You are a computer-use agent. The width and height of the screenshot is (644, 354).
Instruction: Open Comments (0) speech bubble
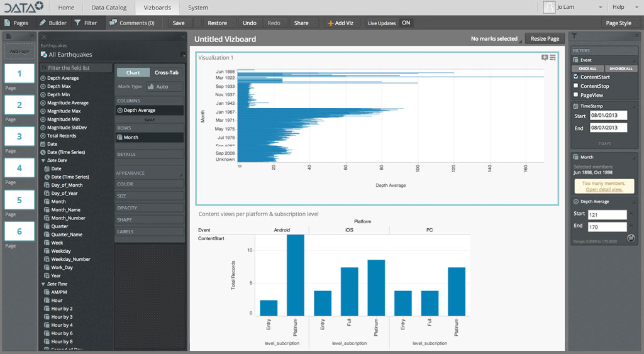[x=131, y=23]
